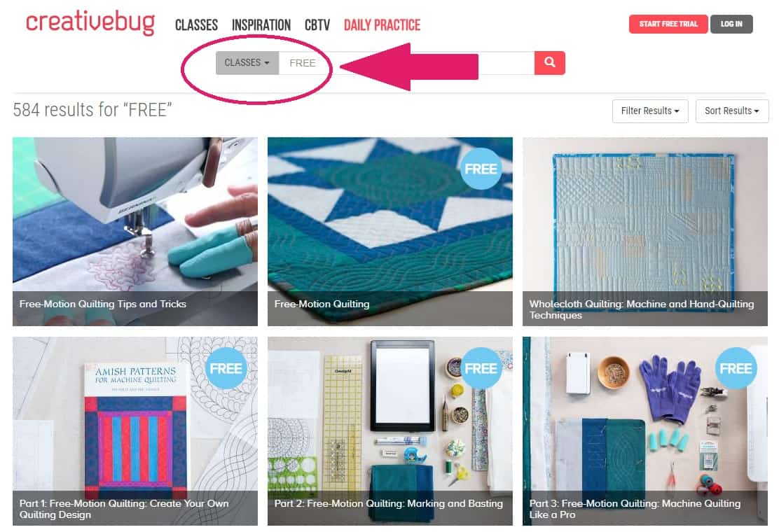This screenshot has width=779, height=532.
Task: Click the LOG IN button
Action: tap(731, 24)
